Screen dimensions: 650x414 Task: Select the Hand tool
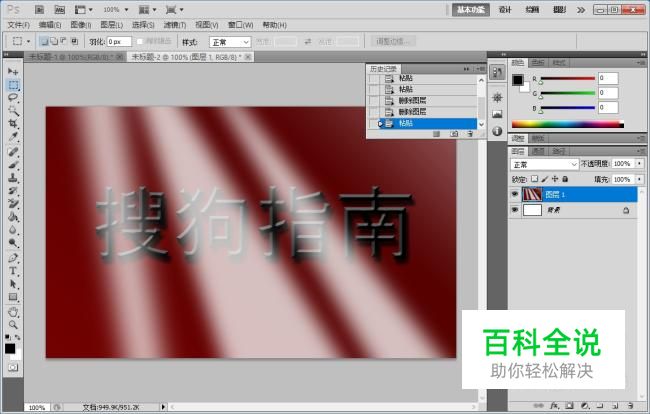(13, 312)
